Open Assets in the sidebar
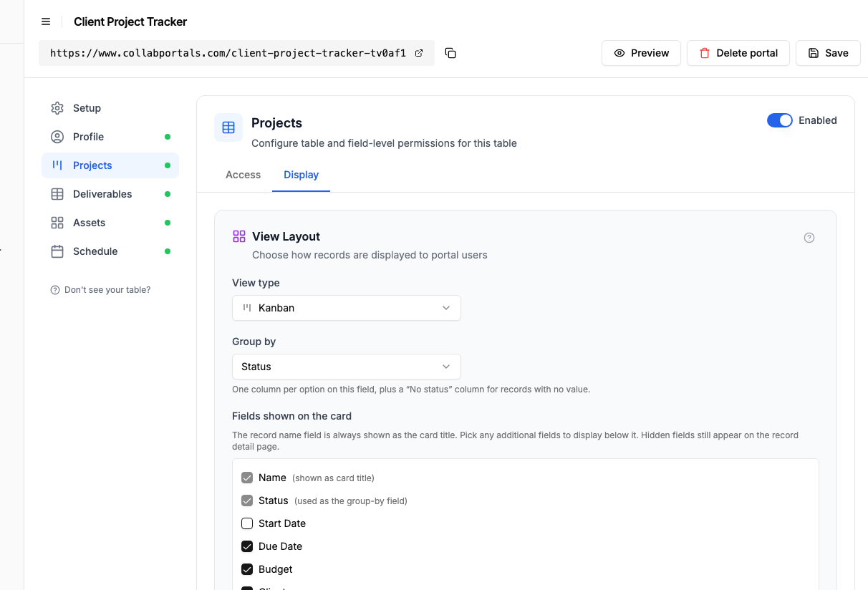 click(x=110, y=223)
